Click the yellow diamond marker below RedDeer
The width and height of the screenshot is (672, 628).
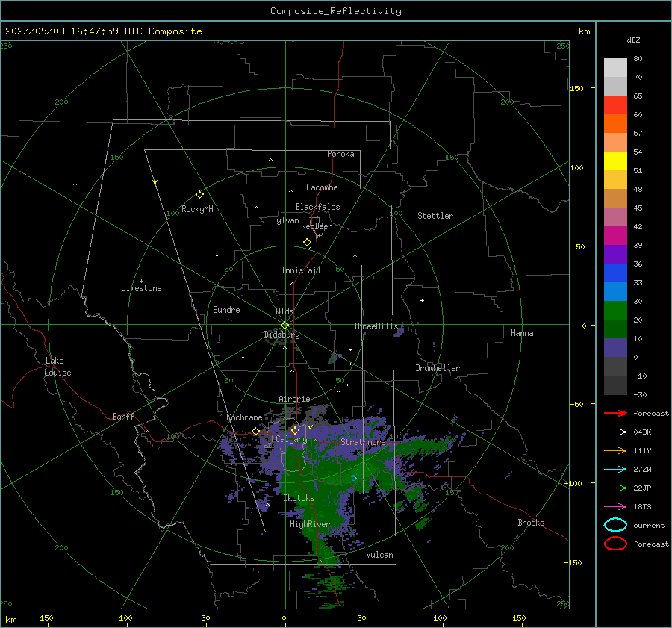[x=307, y=243]
